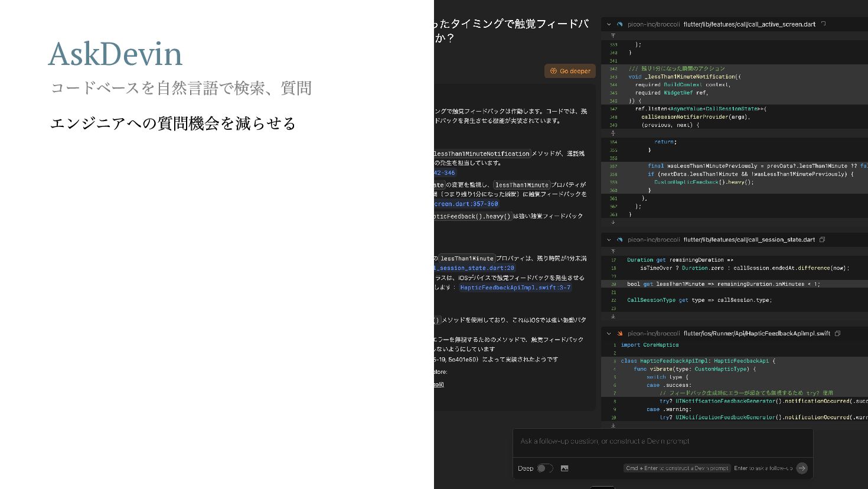The height and width of the screenshot is (489, 868).
Task: Click the flutter/lib/features/call/call_session_state.dart path
Action: [749, 240]
